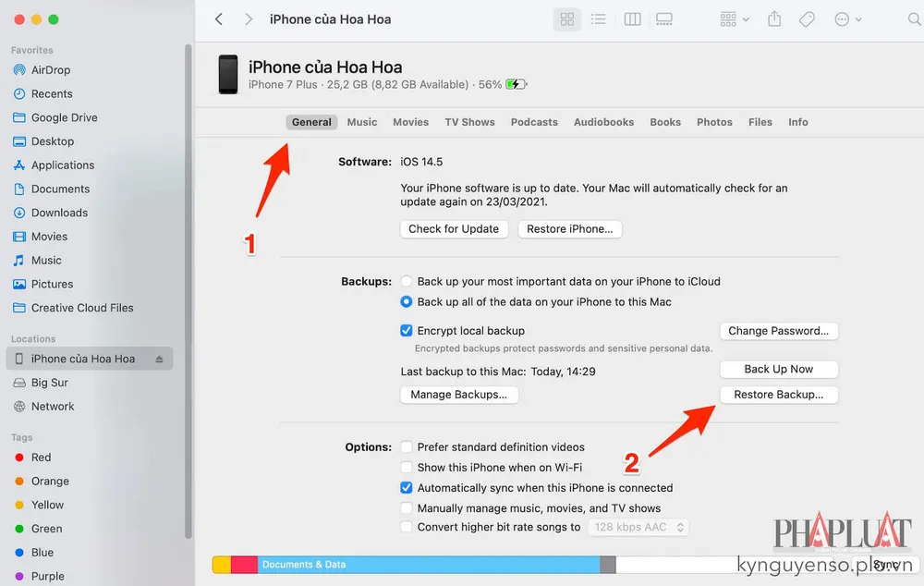Select back up to this Mac radio
The height and width of the screenshot is (586, 924).
pyautogui.click(x=406, y=302)
